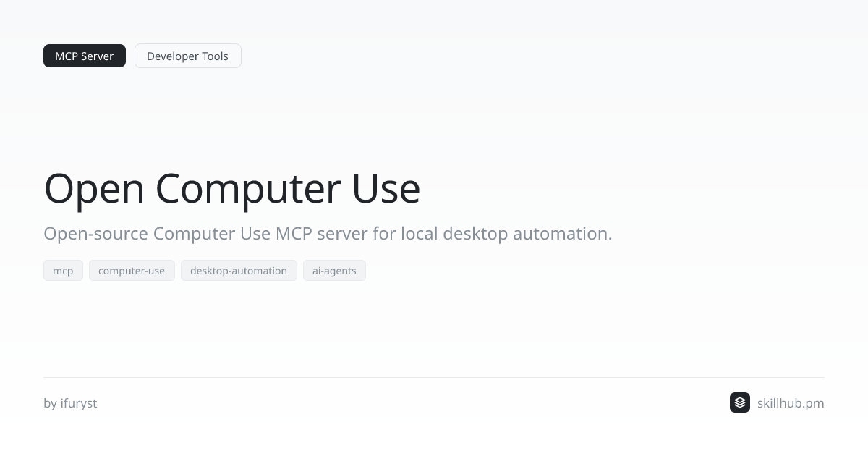
Task: Open the desktop-automation tag
Action: pos(239,271)
